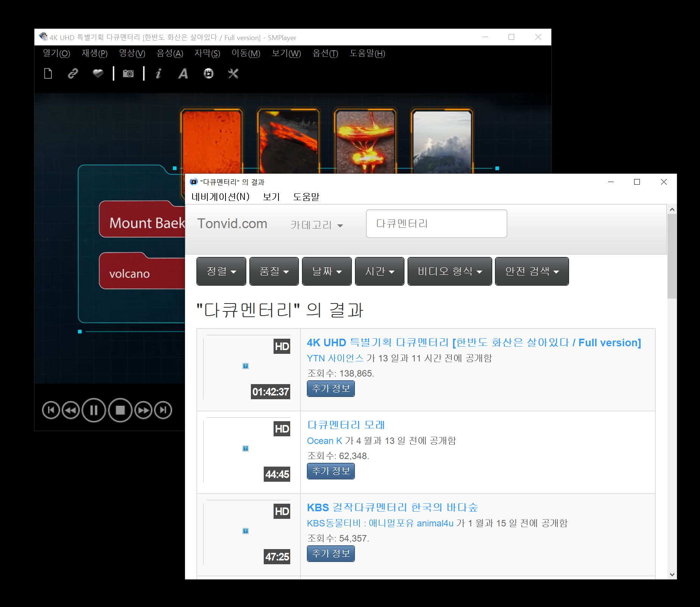Viewport: 700px width, 607px height.
Task: Open SMPlayer preferences wrench icon
Action: pyautogui.click(x=233, y=73)
